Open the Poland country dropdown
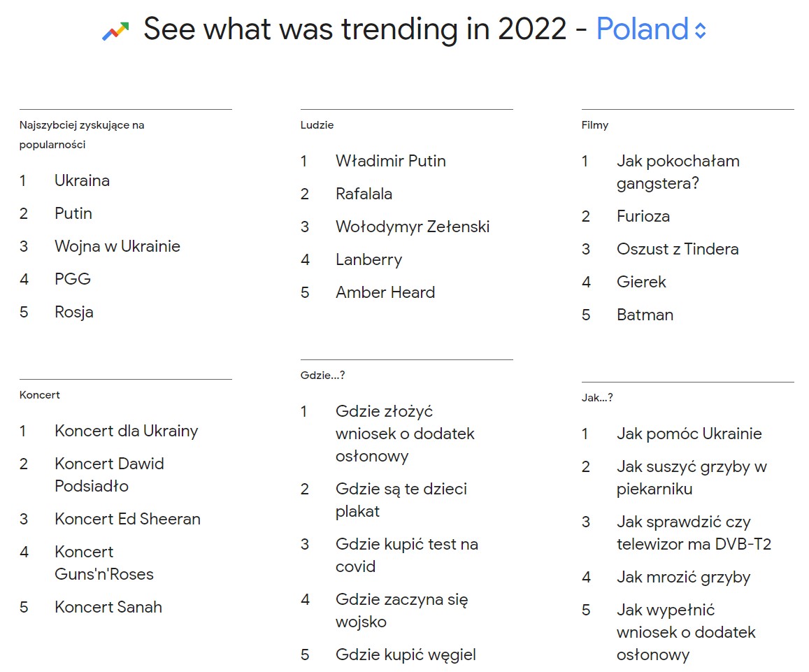This screenshot has width=809, height=672. (x=642, y=29)
